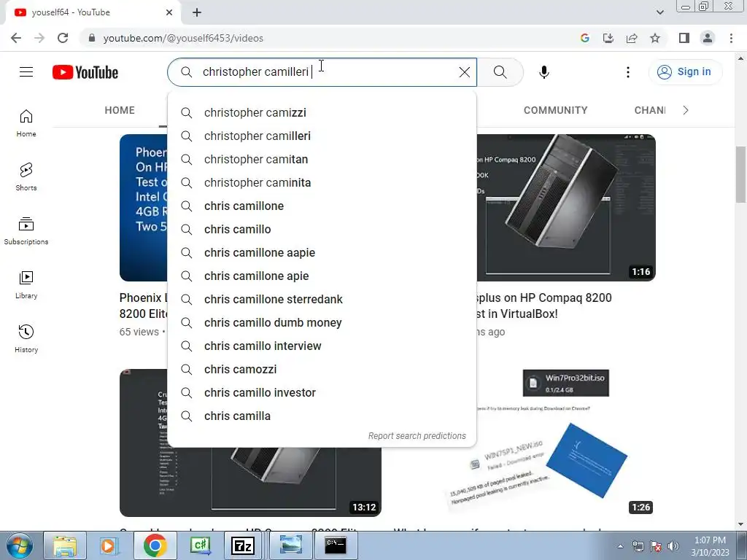Go back with browser back arrow
The height and width of the screenshot is (560, 747).
(x=16, y=38)
